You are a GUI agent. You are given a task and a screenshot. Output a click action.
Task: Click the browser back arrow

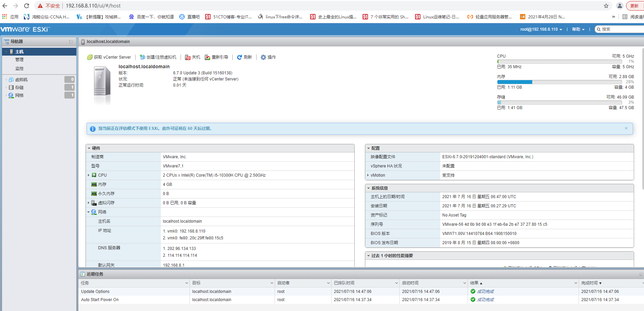pyautogui.click(x=5, y=6)
